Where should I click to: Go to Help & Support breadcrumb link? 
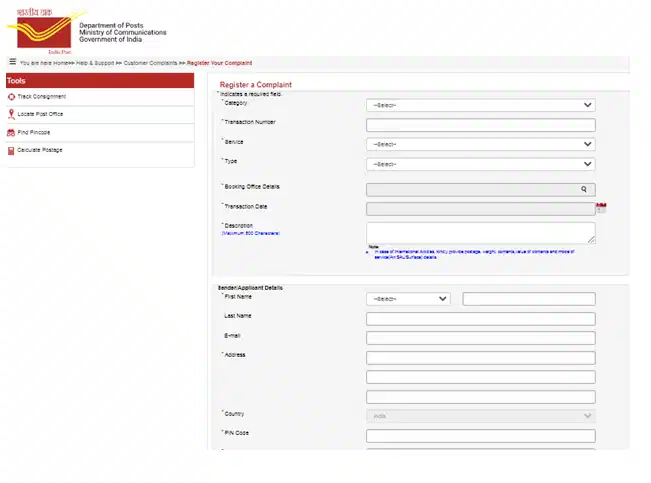pyautogui.click(x=96, y=63)
